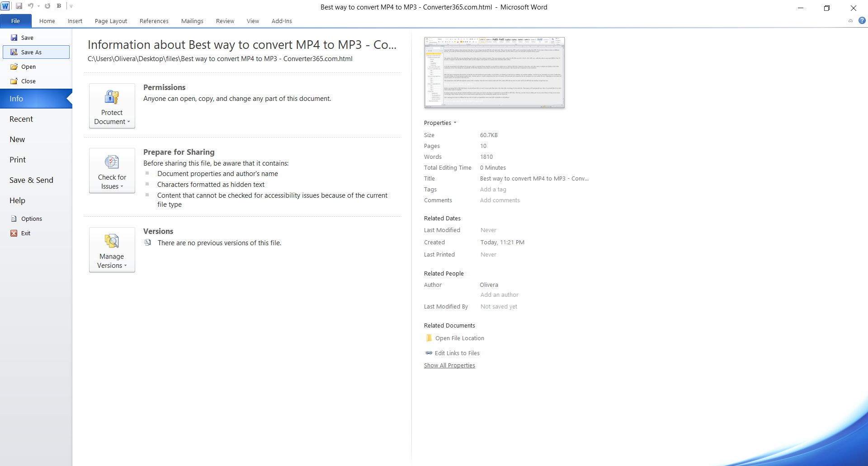Expand the Check for Issues menu
This screenshot has width=868, height=466.
coord(112,171)
